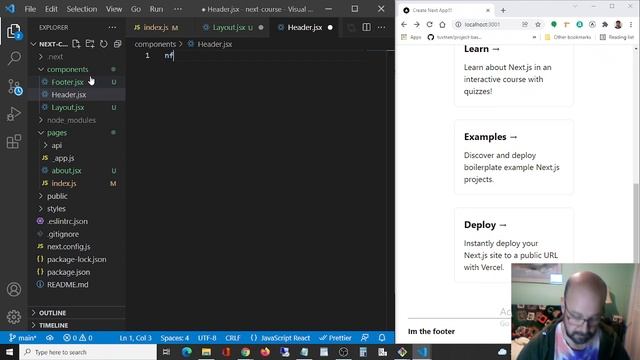
Task: Open a new Chrome tab
Action: point(503,10)
